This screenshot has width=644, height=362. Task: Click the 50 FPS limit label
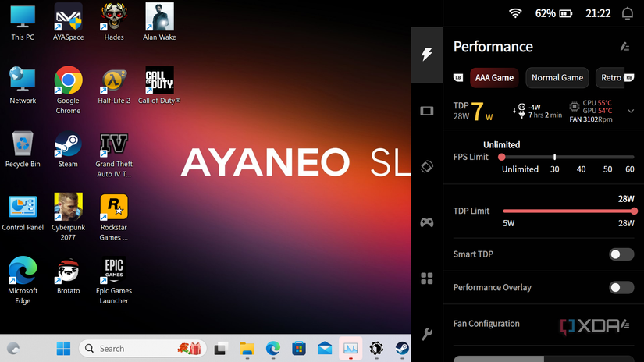click(x=607, y=169)
